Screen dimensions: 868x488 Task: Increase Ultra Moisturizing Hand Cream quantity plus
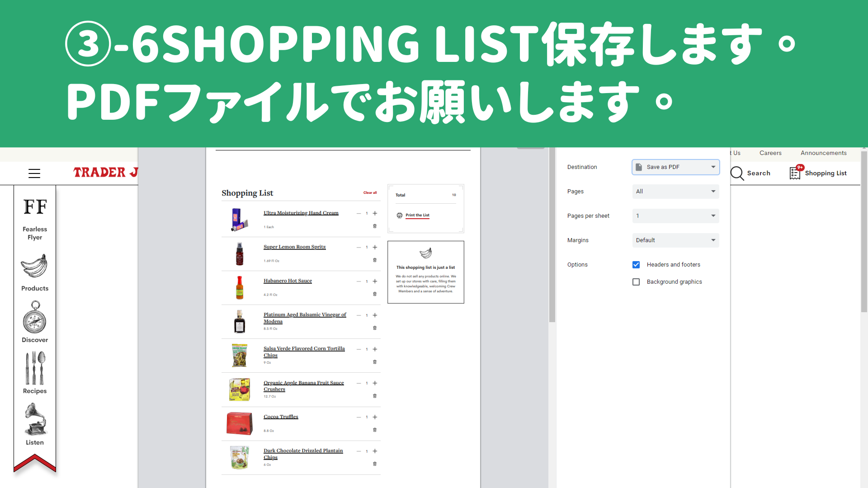(x=375, y=213)
